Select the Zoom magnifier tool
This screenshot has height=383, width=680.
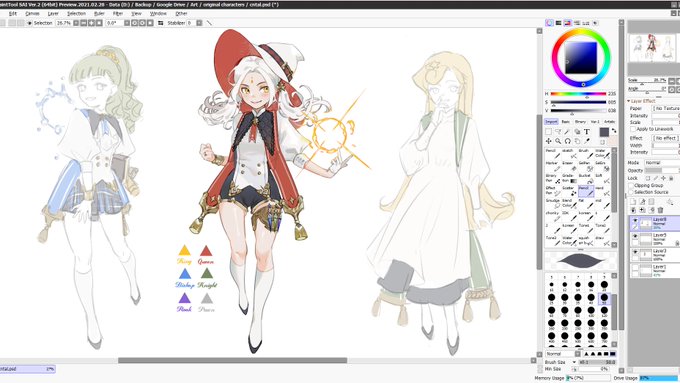558,141
